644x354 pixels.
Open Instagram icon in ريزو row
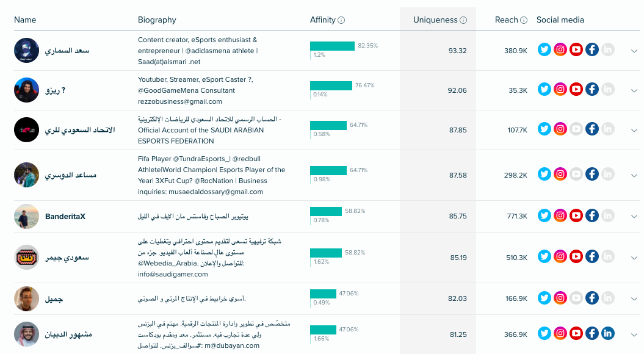tap(560, 89)
